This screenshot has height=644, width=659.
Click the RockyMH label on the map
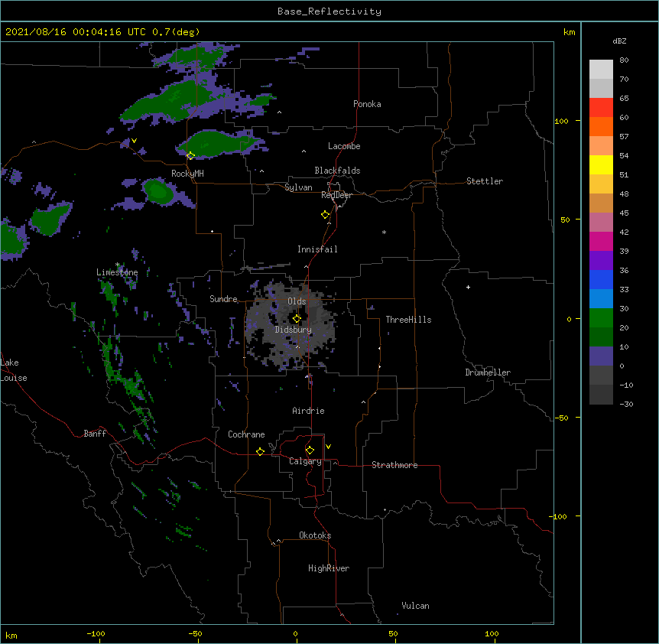point(187,174)
